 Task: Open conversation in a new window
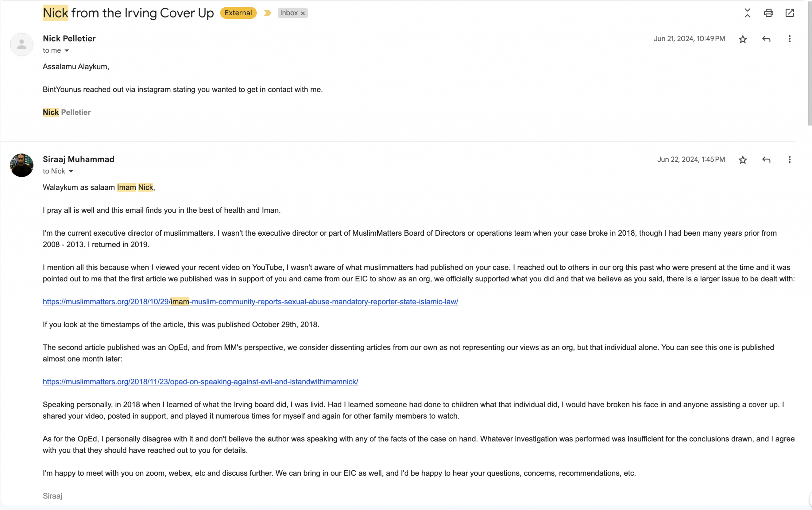[x=789, y=13]
